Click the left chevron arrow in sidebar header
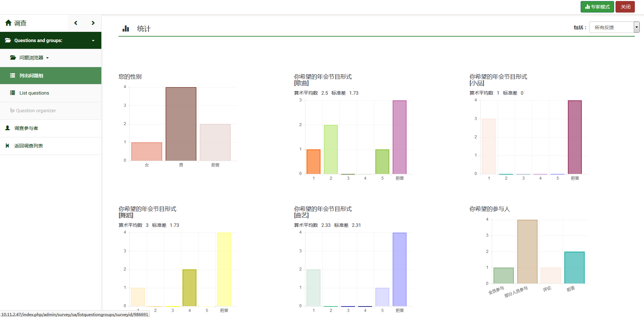644x317 pixels. tap(76, 23)
